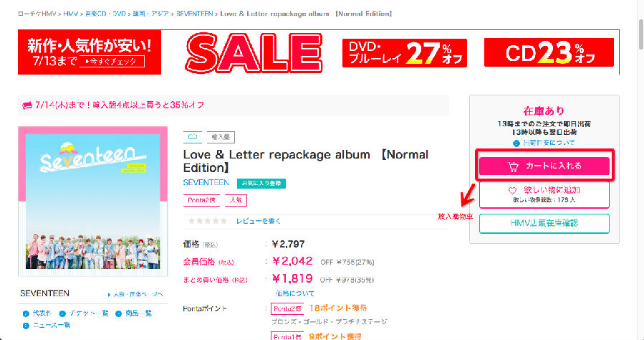Click the 価格について link
The image size is (644, 340).
pos(295,293)
